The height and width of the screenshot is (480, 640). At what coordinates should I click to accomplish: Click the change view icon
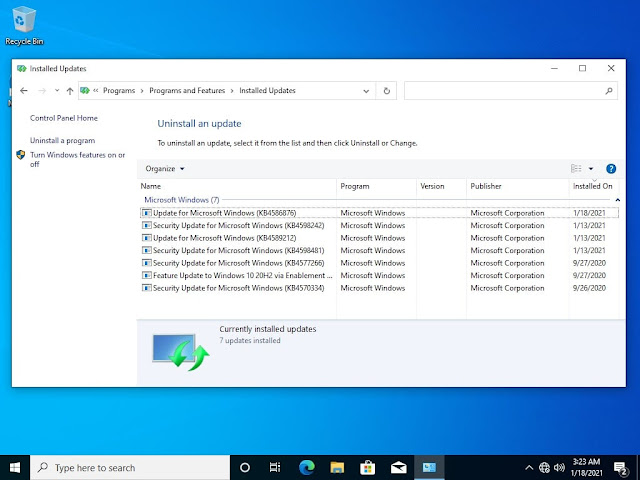(576, 169)
